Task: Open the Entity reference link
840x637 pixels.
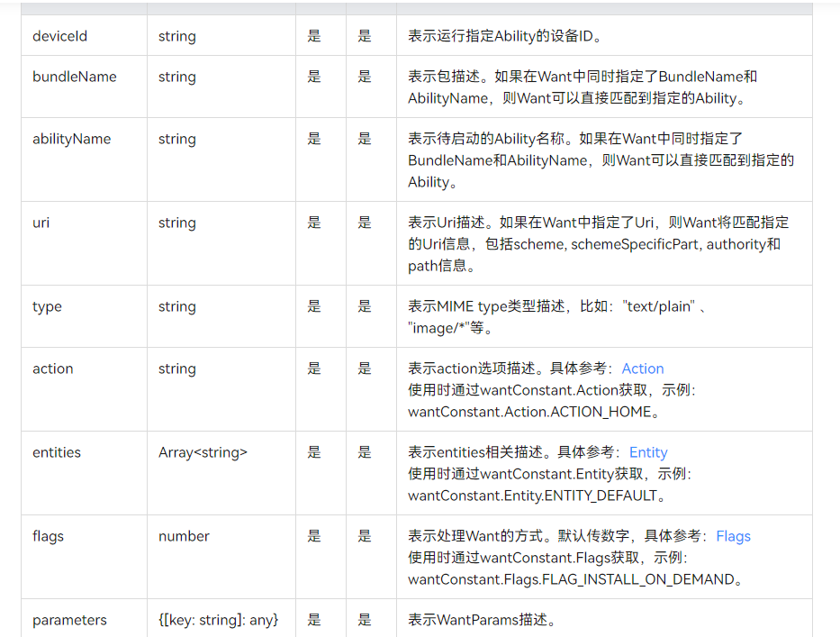Action: tap(648, 452)
